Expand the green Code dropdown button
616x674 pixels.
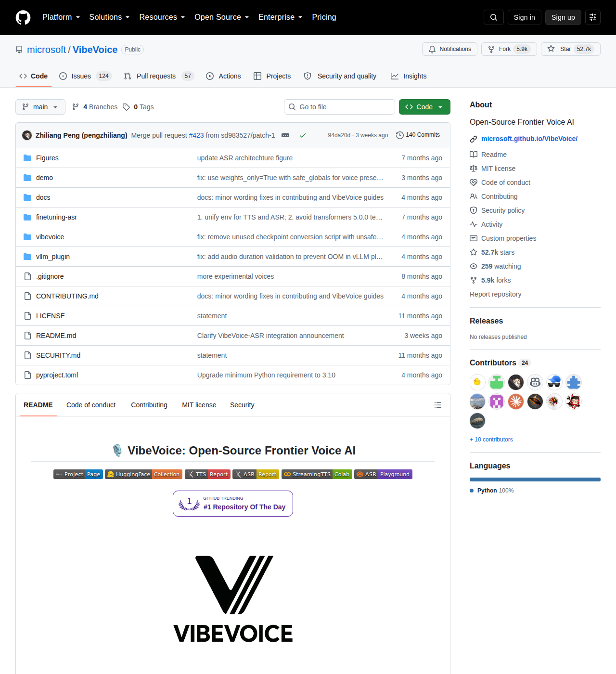[424, 107]
